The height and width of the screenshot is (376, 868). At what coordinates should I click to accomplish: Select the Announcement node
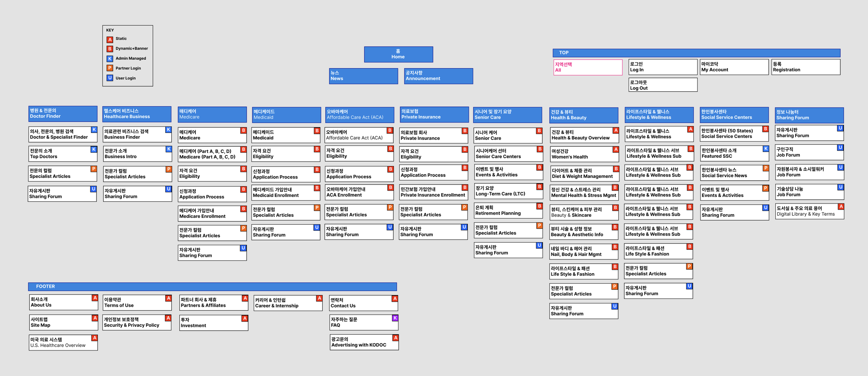pos(438,76)
